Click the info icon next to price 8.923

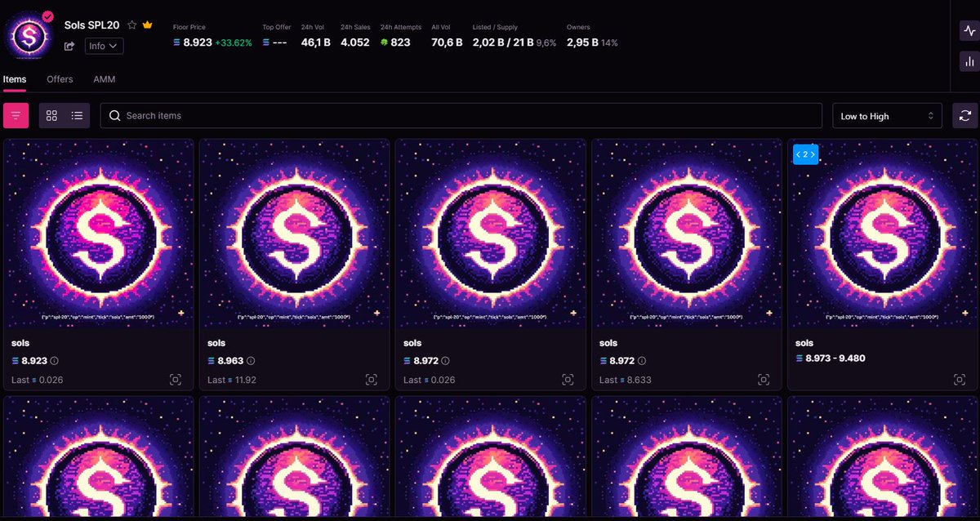pos(55,360)
